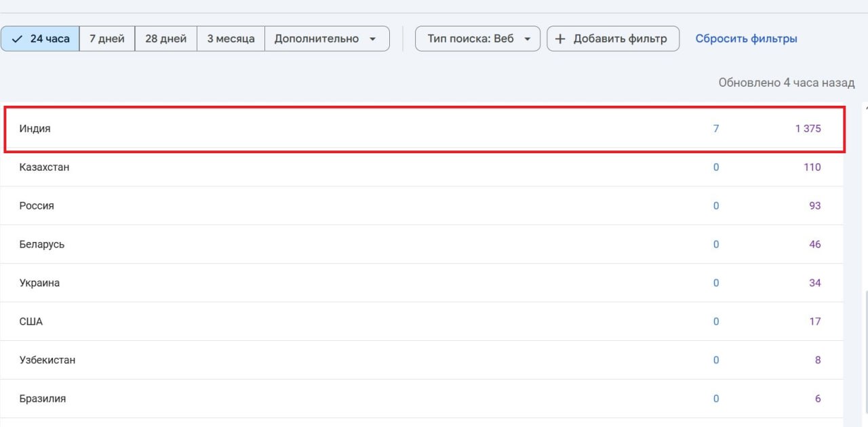868x427 pixels.
Task: Click the Сбросить фильтры link
Action: click(x=746, y=39)
